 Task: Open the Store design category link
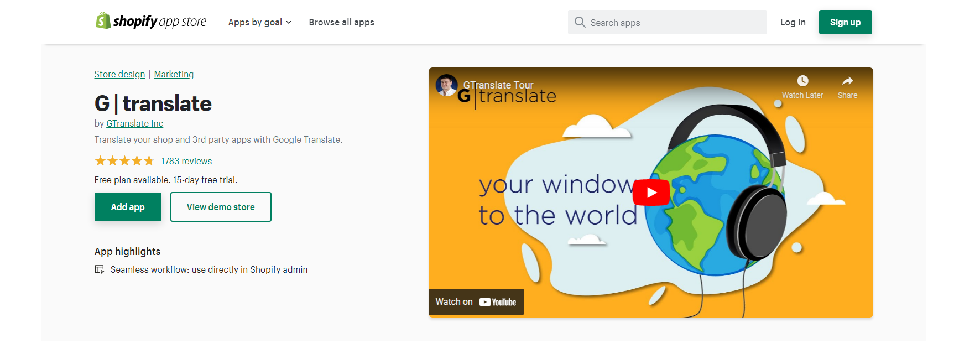pyautogui.click(x=119, y=74)
